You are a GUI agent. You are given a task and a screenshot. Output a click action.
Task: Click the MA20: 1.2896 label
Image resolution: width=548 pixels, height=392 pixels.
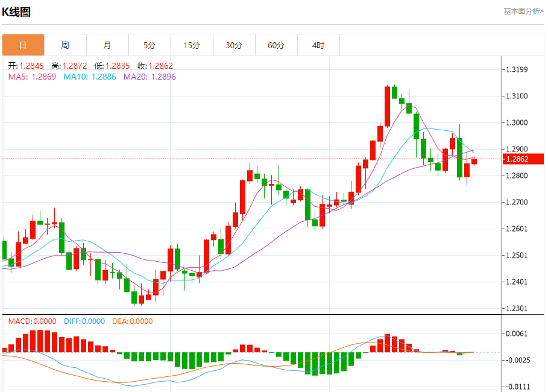pos(150,77)
